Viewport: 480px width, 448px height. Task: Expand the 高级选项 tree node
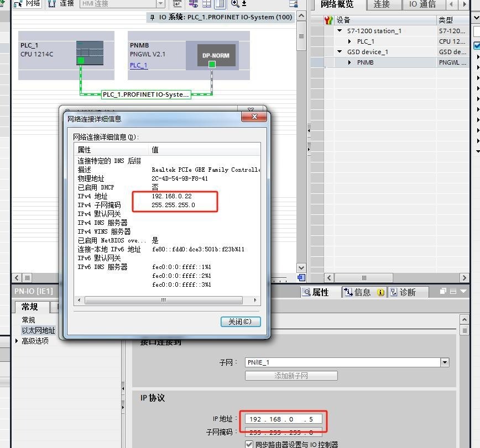pyautogui.click(x=17, y=341)
